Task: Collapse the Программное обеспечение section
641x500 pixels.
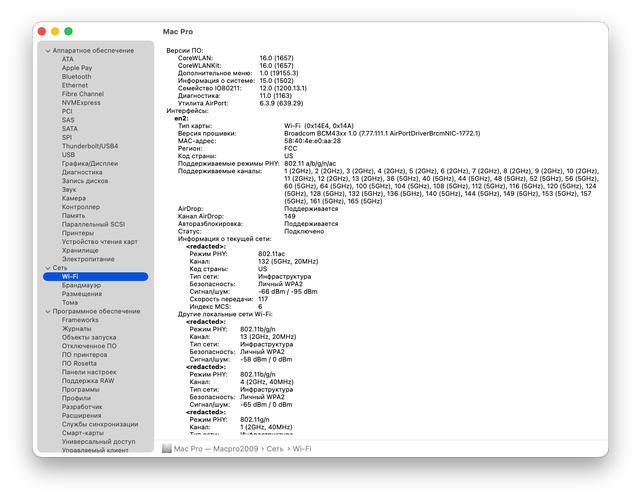Action: [x=48, y=312]
